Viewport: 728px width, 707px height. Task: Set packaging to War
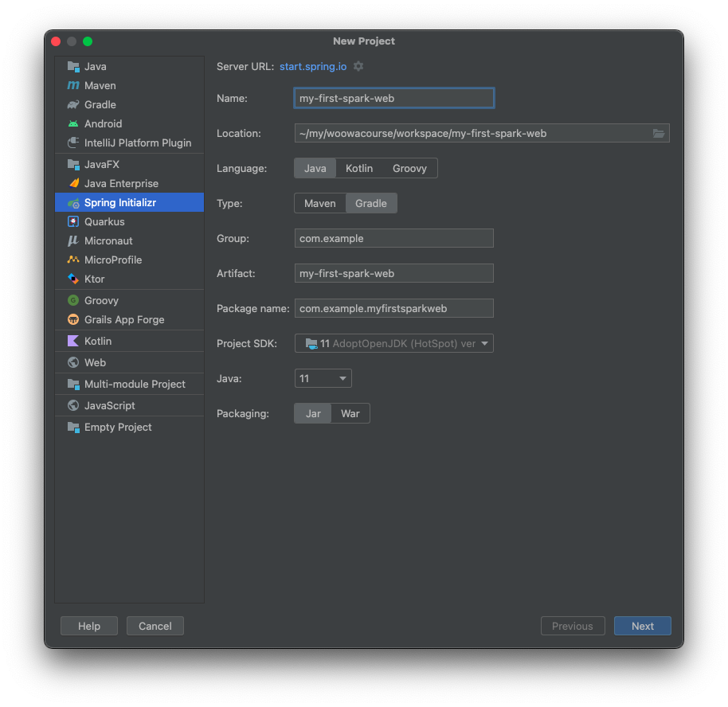[x=350, y=414]
